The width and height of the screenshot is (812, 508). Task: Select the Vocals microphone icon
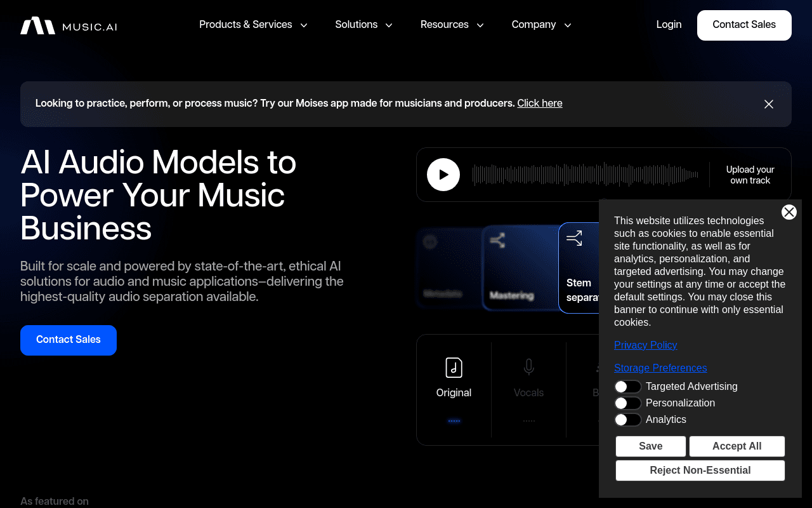coord(528,368)
